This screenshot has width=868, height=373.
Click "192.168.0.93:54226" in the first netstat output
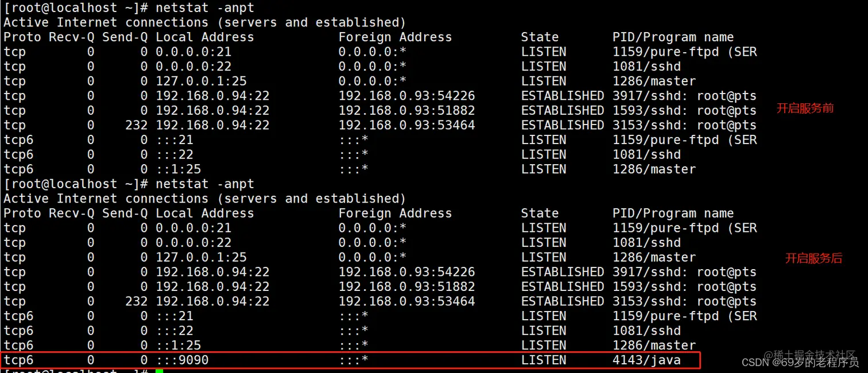(x=406, y=96)
